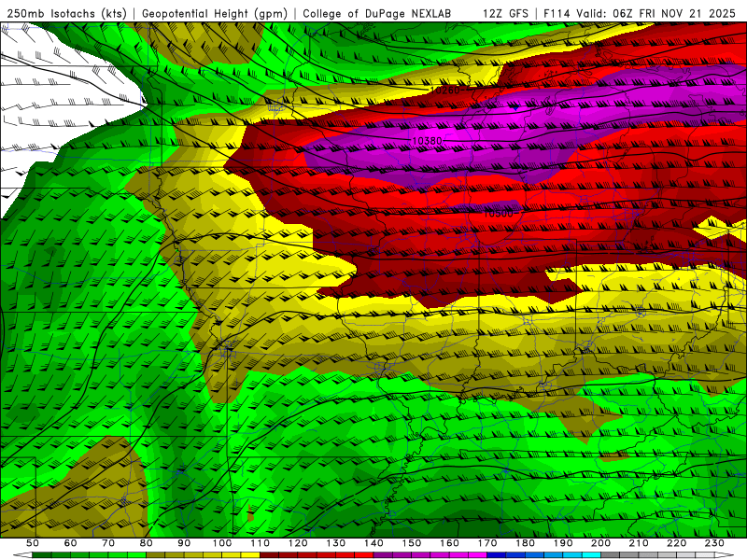Viewport: 747px width, 560px height.
Task: Click the 'F114 Valid: 06Z FRI NOV 21 2025' text
Action: pyautogui.click(x=640, y=14)
